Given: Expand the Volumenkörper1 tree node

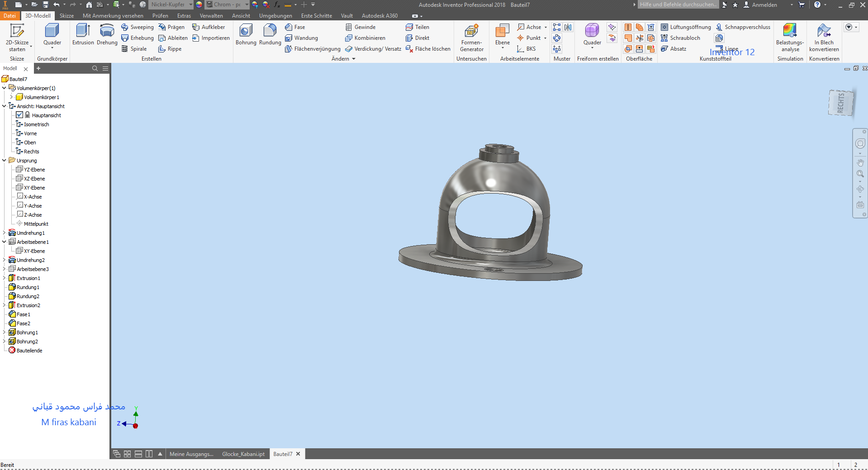Looking at the screenshot, I should pos(11,97).
